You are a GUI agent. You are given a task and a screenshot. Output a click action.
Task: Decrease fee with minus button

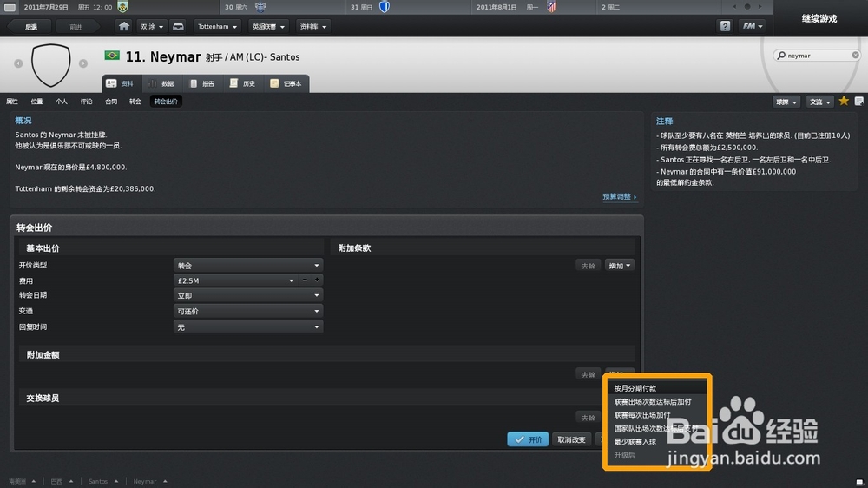coord(305,280)
